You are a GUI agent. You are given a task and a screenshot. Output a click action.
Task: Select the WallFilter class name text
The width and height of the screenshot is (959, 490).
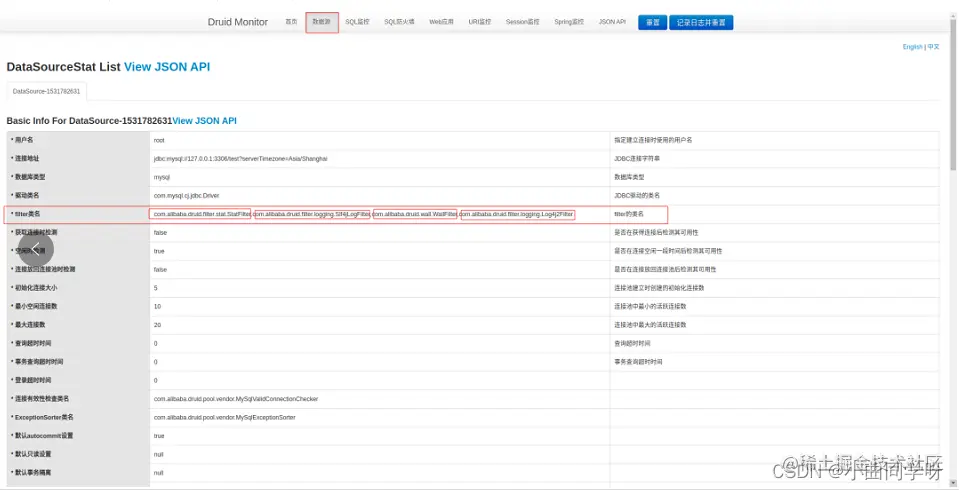415,214
